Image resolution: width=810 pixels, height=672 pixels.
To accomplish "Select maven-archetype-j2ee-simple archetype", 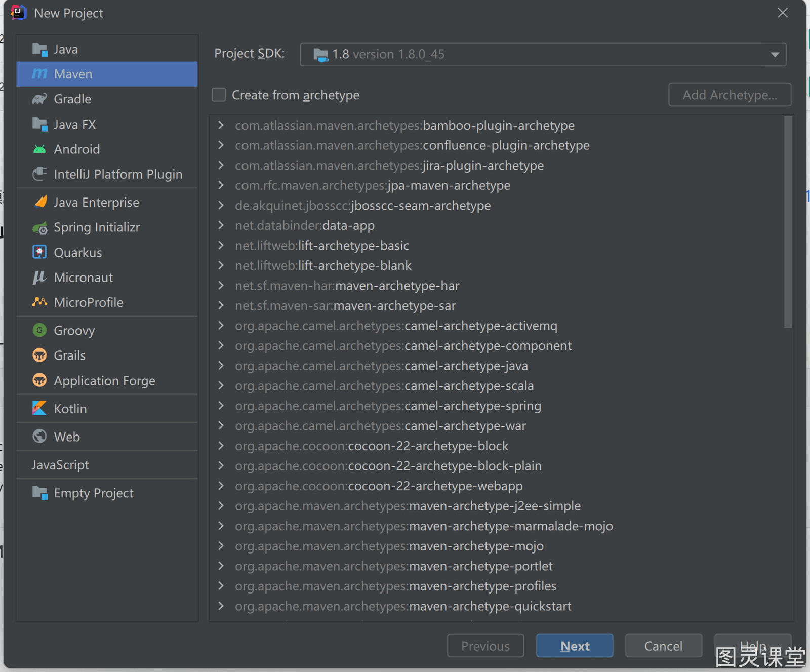I will 408,506.
